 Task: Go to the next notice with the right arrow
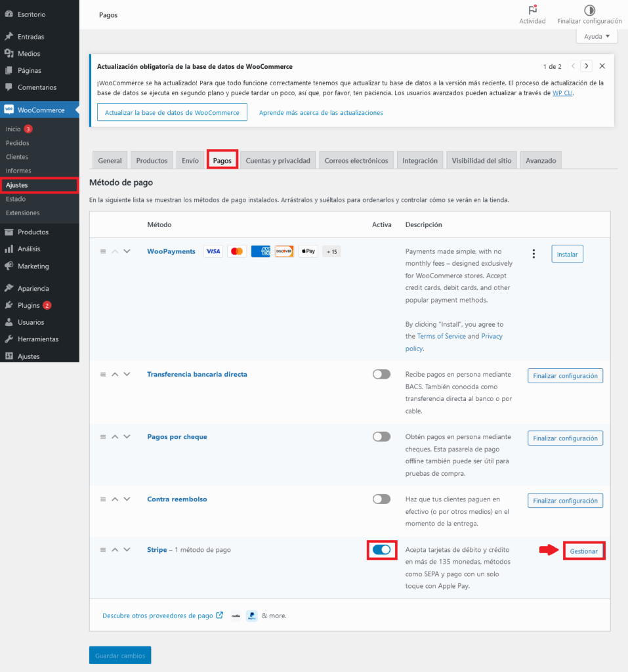587,66
